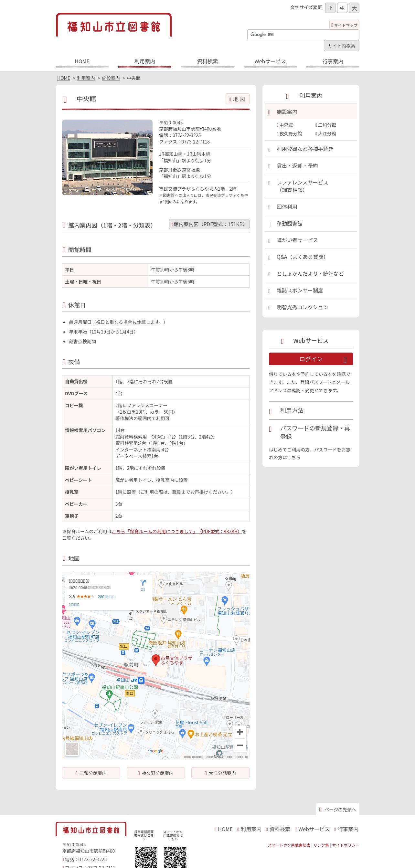This screenshot has width=415, height=868.
Task: Click the コーナン福知山店 shop map icon
Action: point(207,662)
